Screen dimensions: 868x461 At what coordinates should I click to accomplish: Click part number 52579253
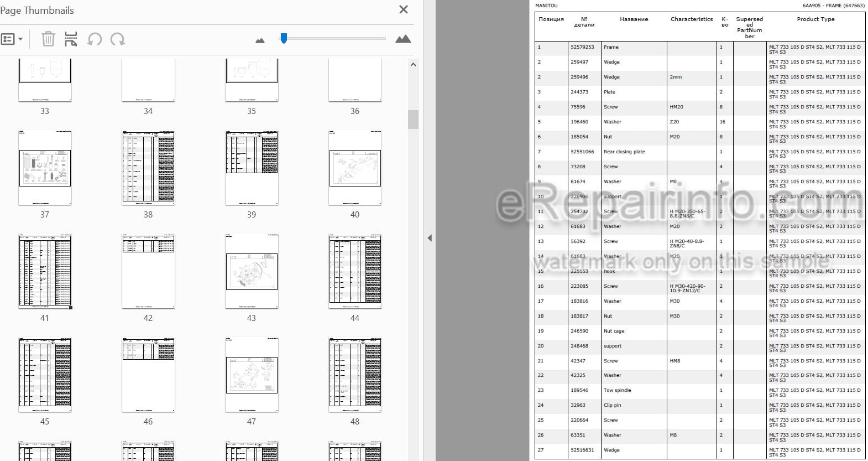point(582,47)
